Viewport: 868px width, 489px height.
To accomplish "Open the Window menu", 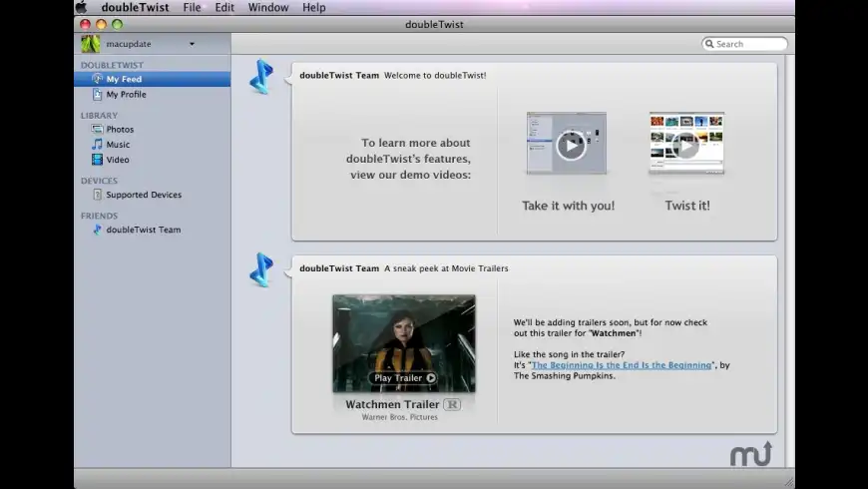I will (268, 8).
